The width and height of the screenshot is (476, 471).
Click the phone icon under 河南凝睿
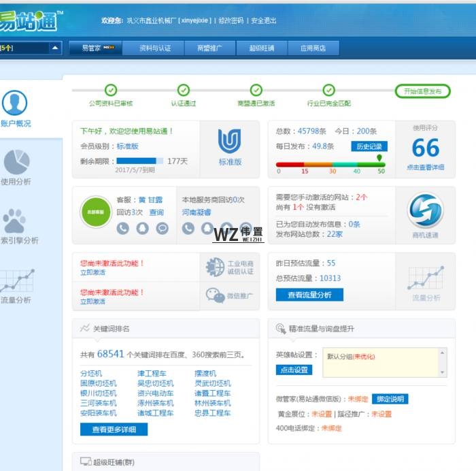[188, 228]
